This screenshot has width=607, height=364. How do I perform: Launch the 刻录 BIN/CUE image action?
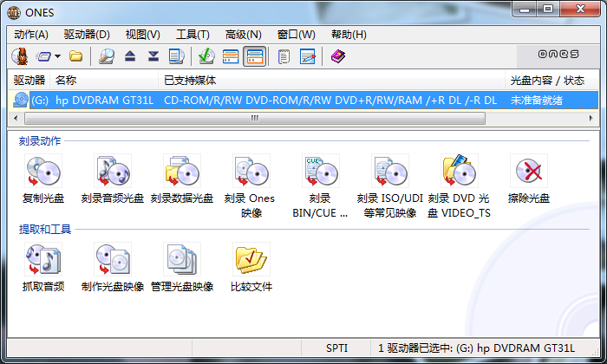tap(320, 185)
